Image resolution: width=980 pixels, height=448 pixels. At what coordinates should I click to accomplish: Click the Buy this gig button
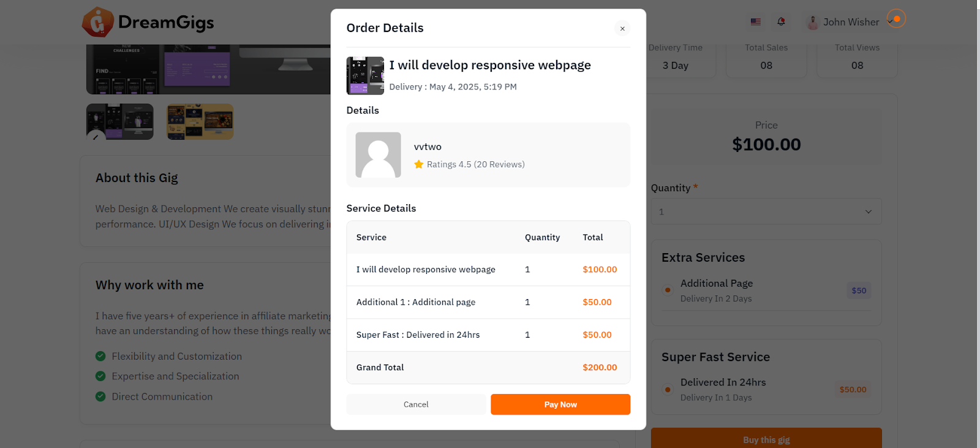pyautogui.click(x=766, y=439)
